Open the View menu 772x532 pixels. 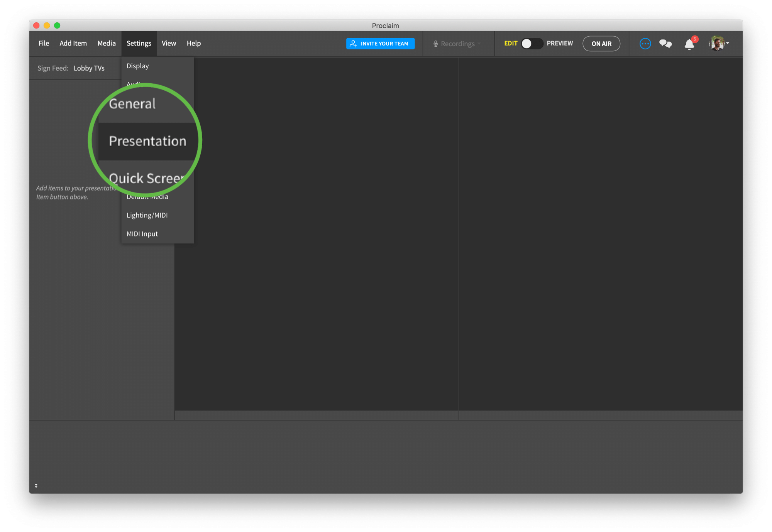click(x=169, y=43)
